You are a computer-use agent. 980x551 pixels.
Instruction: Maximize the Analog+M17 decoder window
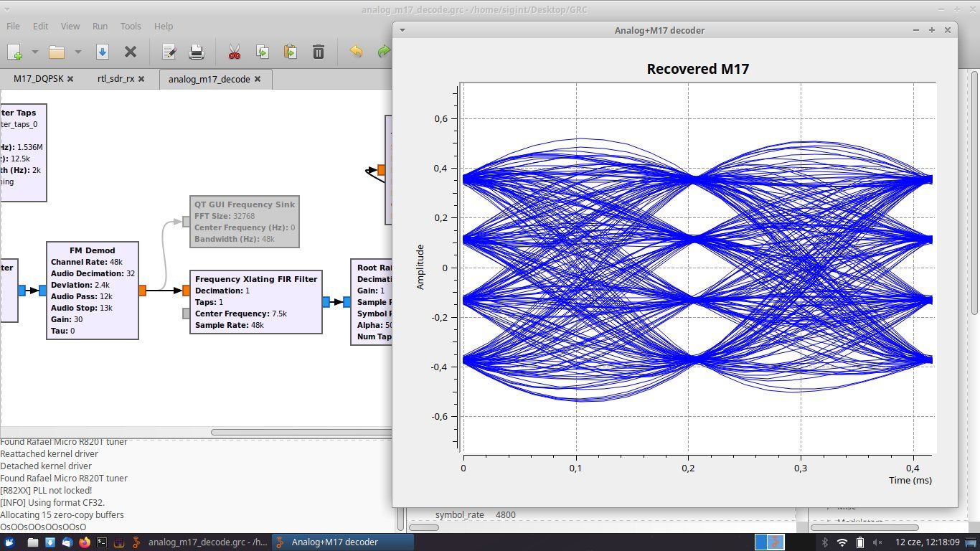(x=931, y=30)
